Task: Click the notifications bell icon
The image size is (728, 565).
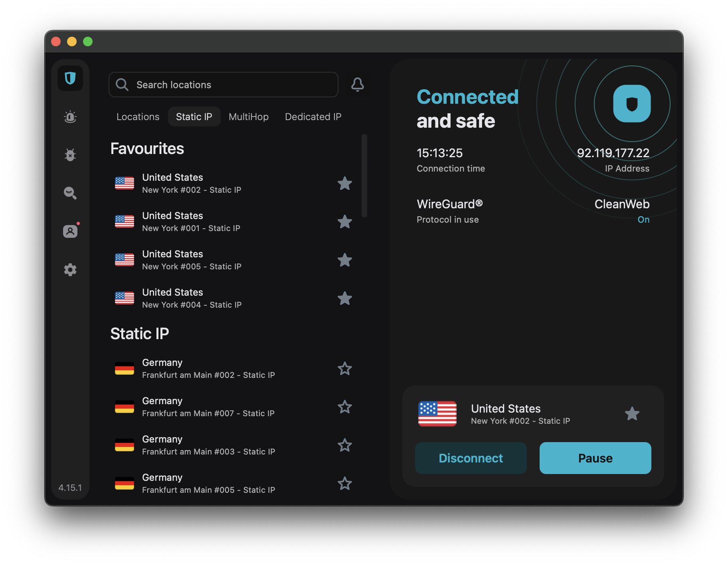Action: tap(358, 85)
